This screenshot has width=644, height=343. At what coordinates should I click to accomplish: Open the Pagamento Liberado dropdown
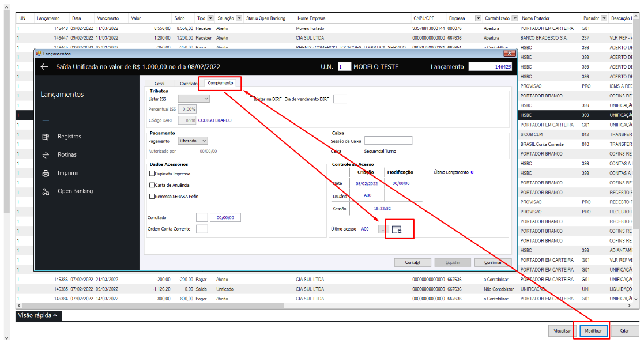coord(193,141)
